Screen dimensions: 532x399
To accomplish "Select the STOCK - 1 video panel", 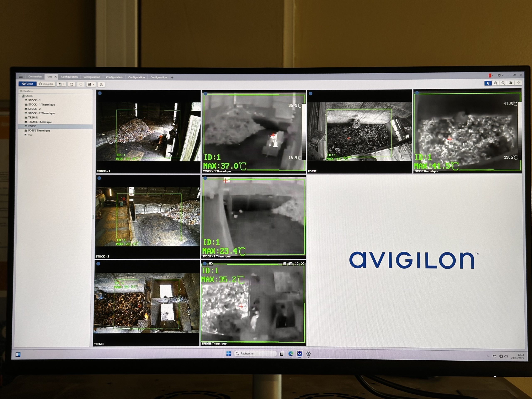I will [148, 132].
